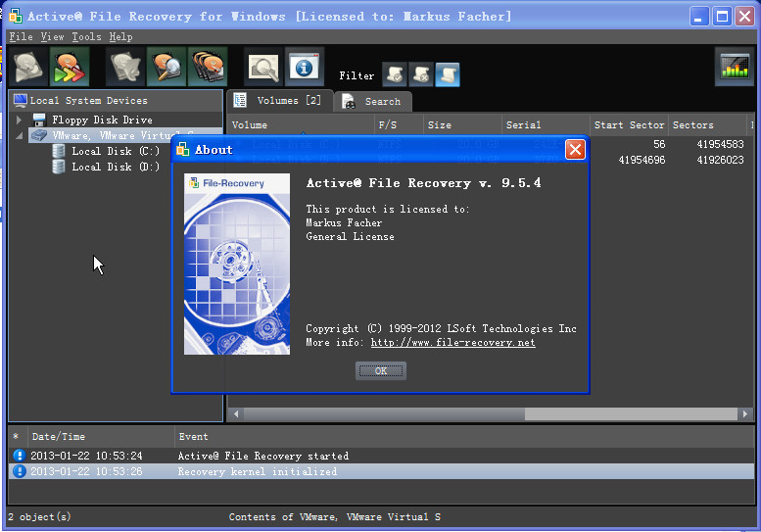Click the Local Disk (D:) volume icon
Screen dimensions: 761x532
pyautogui.click(x=58, y=167)
